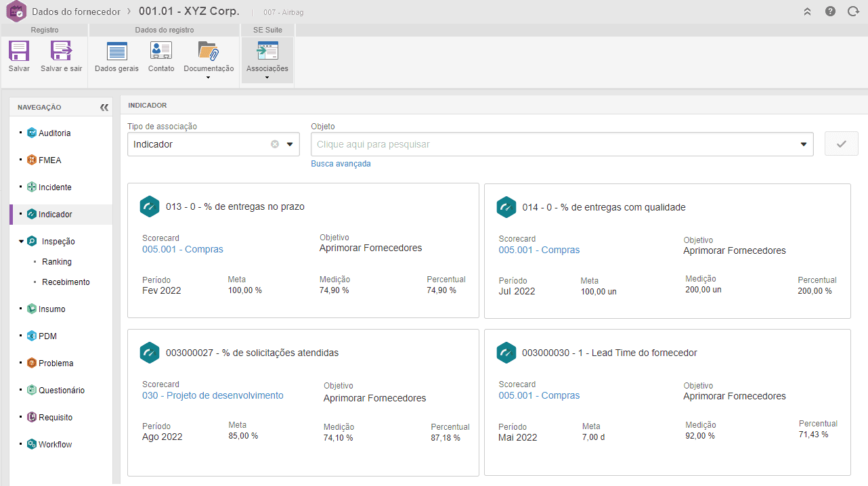
Task: Open the Tipo de associação dropdown arrow
Action: click(x=290, y=144)
